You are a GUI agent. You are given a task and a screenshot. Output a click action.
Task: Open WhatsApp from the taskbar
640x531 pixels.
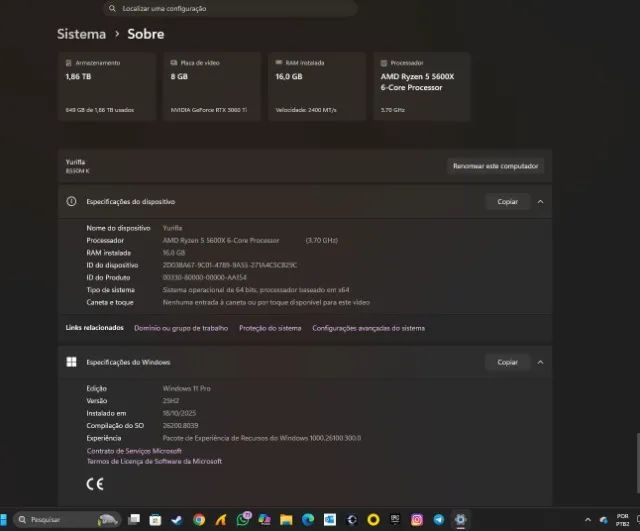pyautogui.click(x=243, y=520)
